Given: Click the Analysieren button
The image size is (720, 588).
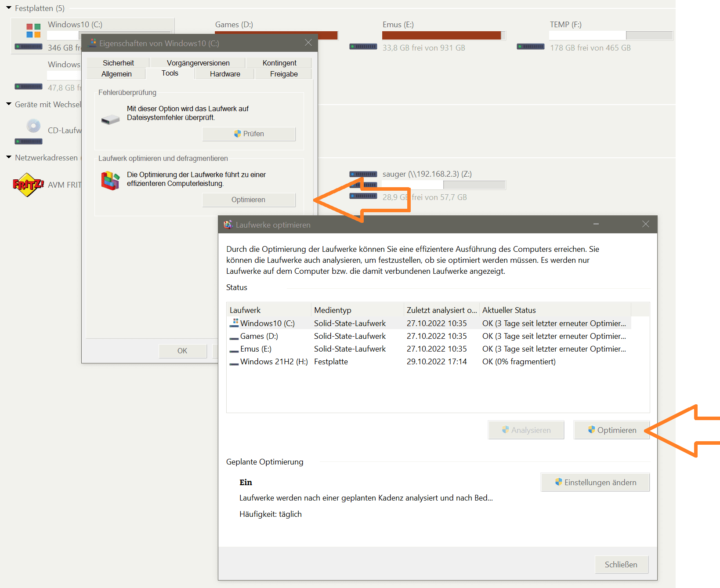Looking at the screenshot, I should coord(526,430).
